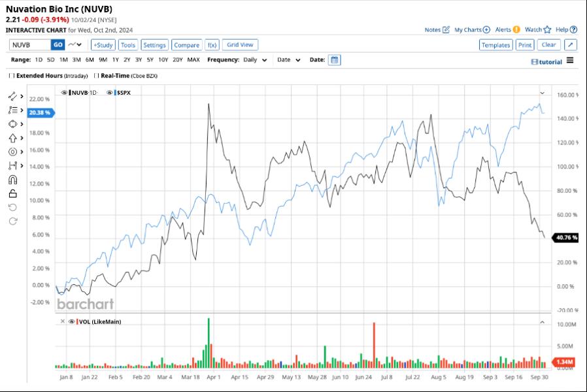This screenshot has height=392, width=587.
Task: Set range to 20Y
Action: pos(177,60)
